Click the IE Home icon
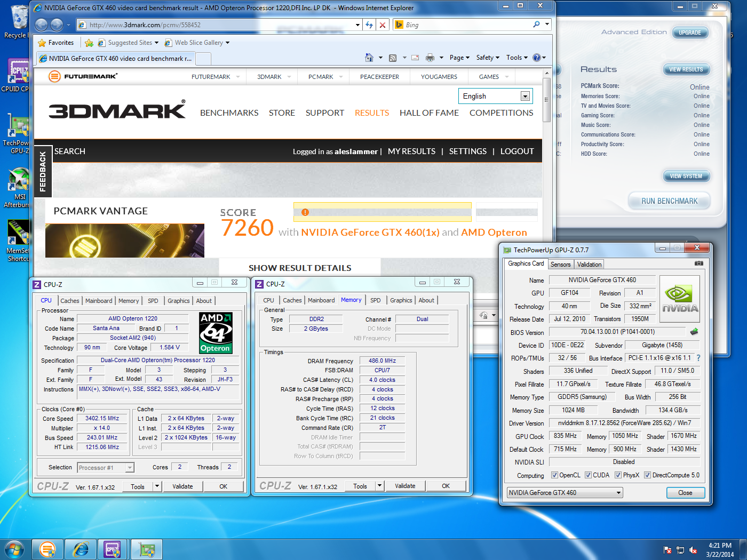The width and height of the screenshot is (747, 560). coord(369,58)
